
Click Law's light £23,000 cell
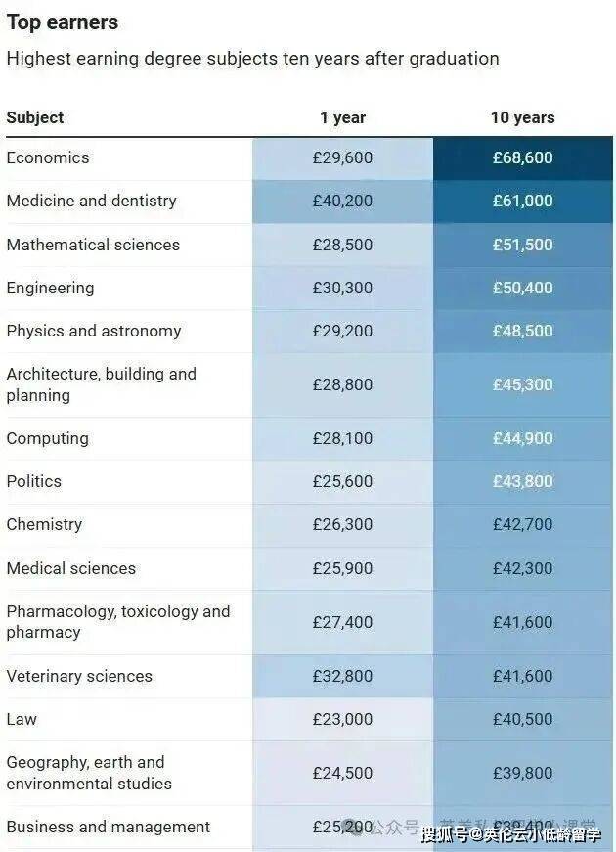(x=342, y=719)
